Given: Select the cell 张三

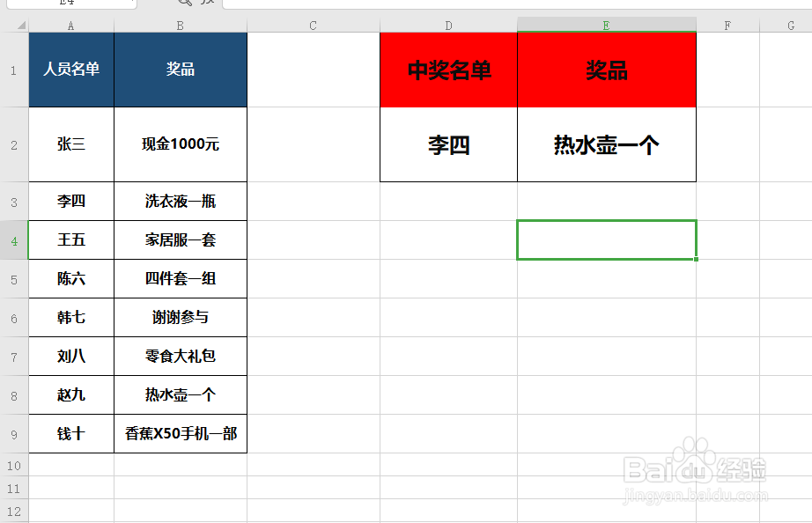Looking at the screenshot, I should tap(71, 144).
